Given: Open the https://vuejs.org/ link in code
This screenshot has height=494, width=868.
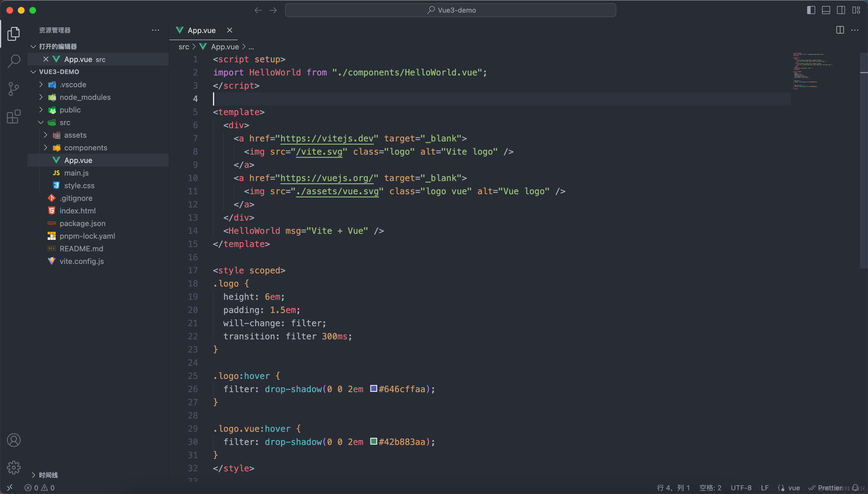Looking at the screenshot, I should point(327,178).
